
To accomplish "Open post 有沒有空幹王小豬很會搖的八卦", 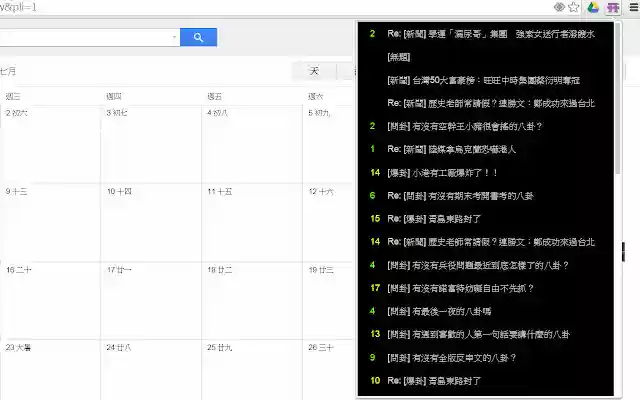I will 464,127.
